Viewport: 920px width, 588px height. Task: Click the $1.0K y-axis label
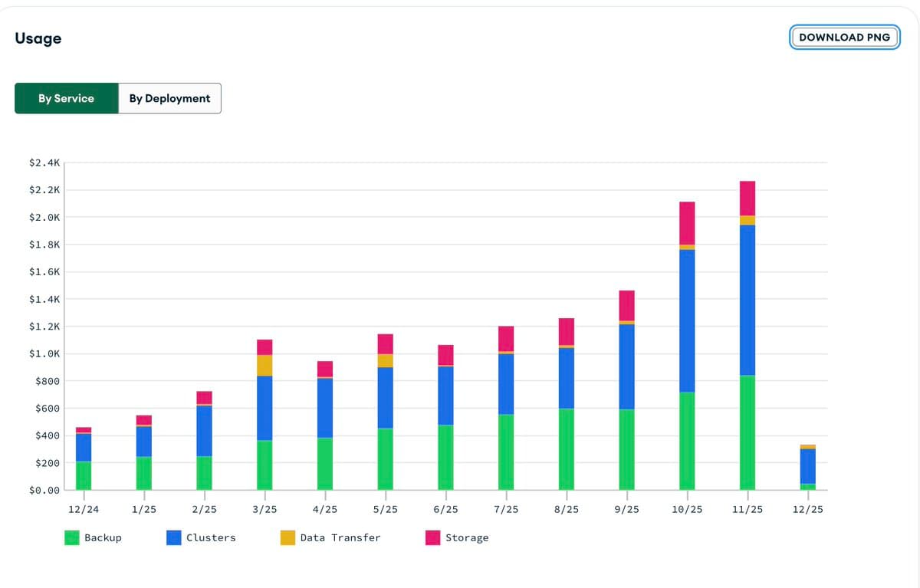click(44, 354)
